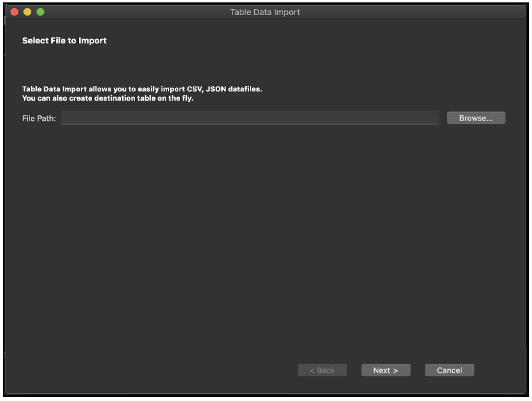This screenshot has width=532, height=401.
Task: Click the File Path: label
Action: click(x=39, y=118)
